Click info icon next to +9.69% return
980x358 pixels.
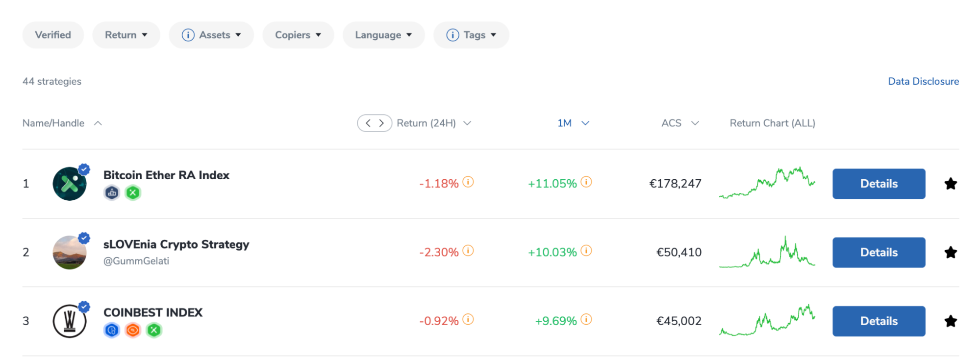tap(586, 319)
